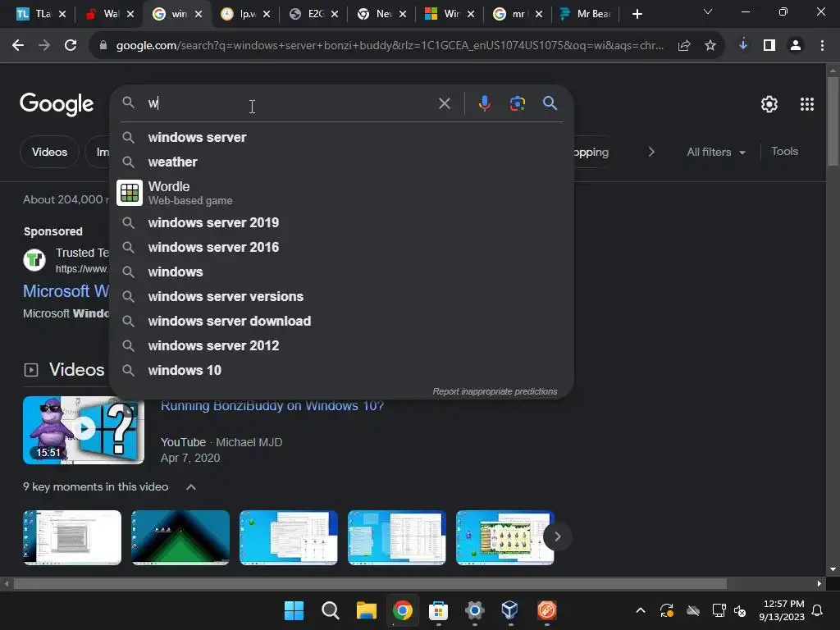Open the VirtualBox taskbar icon

tap(510, 610)
